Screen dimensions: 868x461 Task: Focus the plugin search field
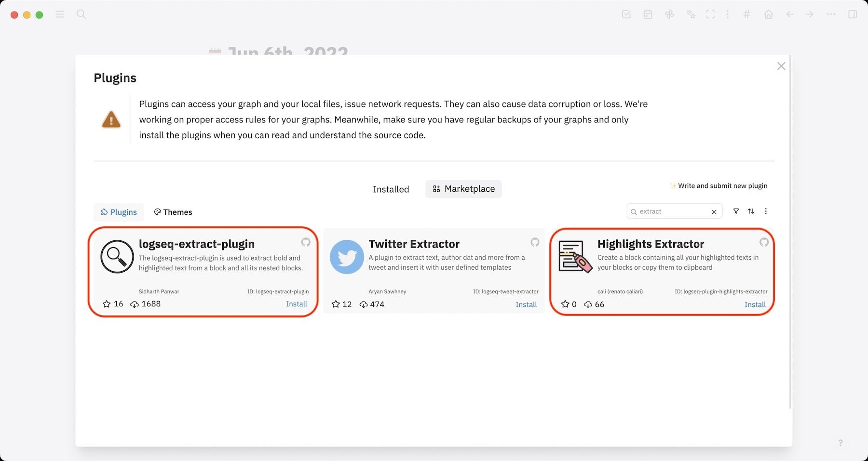[x=673, y=211]
